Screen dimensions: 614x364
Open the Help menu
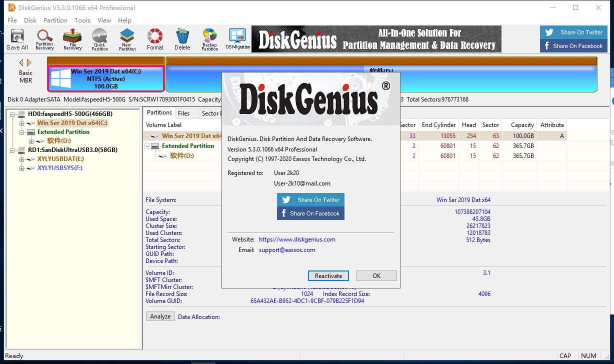click(x=125, y=20)
